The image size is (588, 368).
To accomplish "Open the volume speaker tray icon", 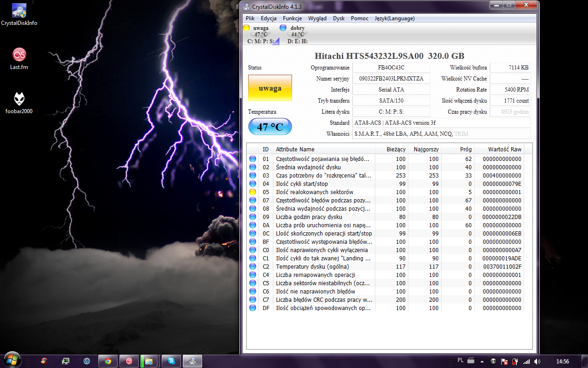I will tap(537, 361).
